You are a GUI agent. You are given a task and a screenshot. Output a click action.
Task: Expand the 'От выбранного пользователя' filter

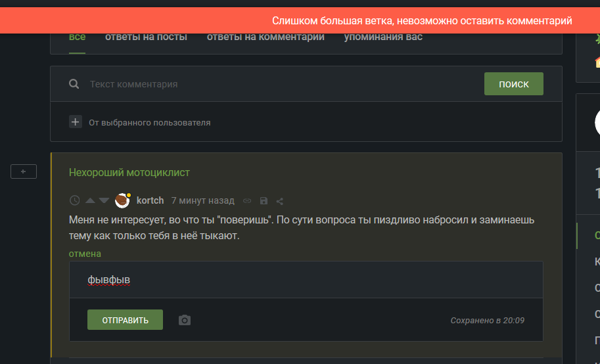click(x=76, y=122)
